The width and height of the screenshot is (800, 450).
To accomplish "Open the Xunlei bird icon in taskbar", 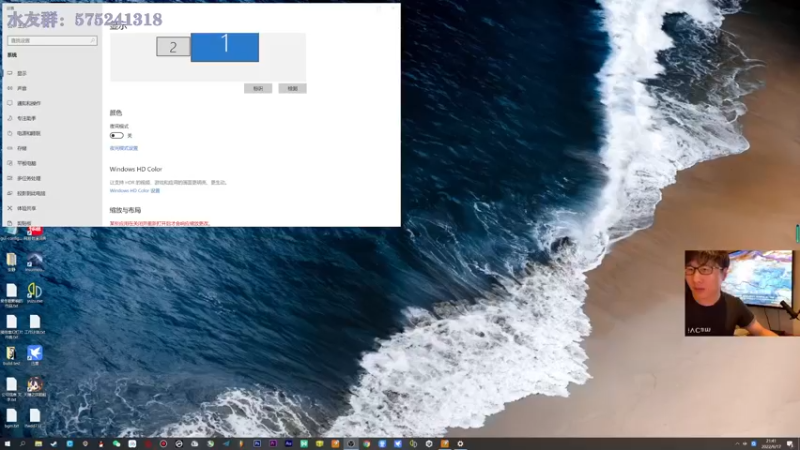I will pyautogui.click(x=398, y=444).
